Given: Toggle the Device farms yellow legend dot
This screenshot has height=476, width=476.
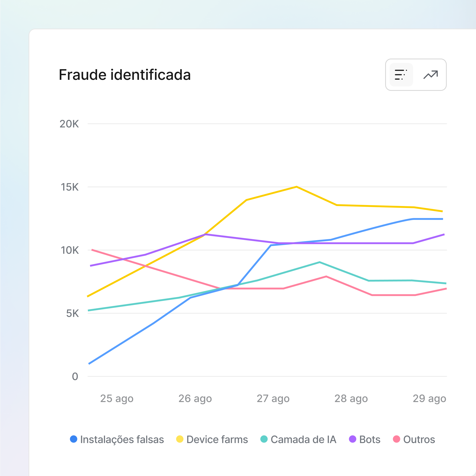Looking at the screenshot, I should pos(180,439).
